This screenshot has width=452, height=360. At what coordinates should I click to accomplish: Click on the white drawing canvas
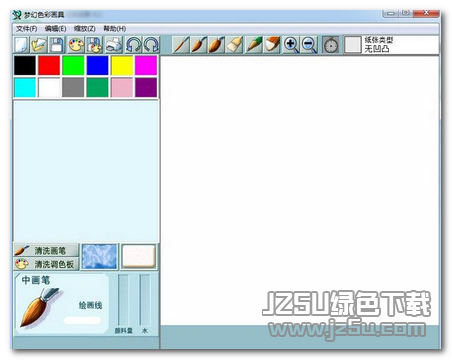[299, 190]
